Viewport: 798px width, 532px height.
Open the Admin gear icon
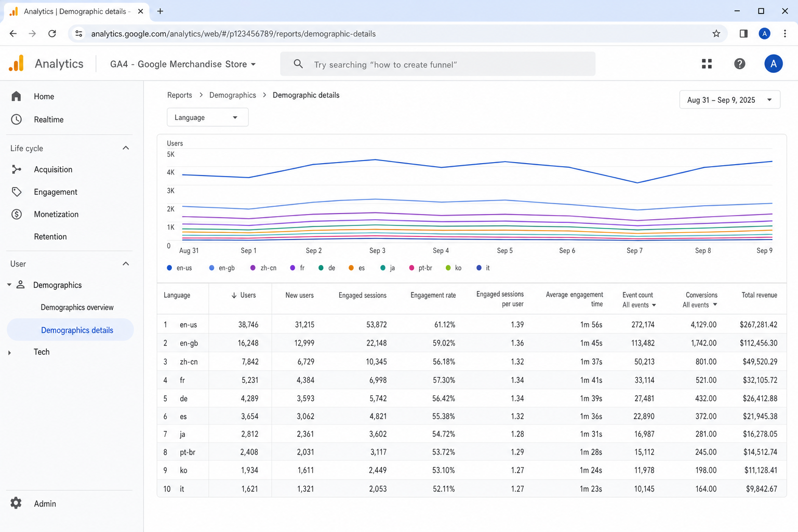pos(16,503)
